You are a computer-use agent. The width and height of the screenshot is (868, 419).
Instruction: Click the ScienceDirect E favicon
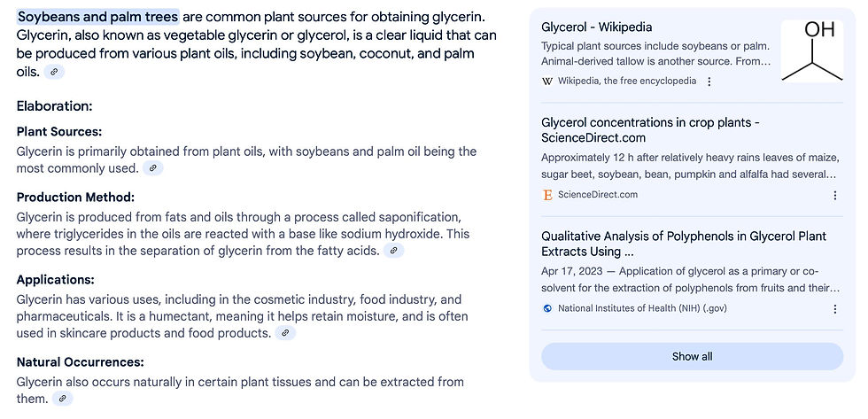547,195
